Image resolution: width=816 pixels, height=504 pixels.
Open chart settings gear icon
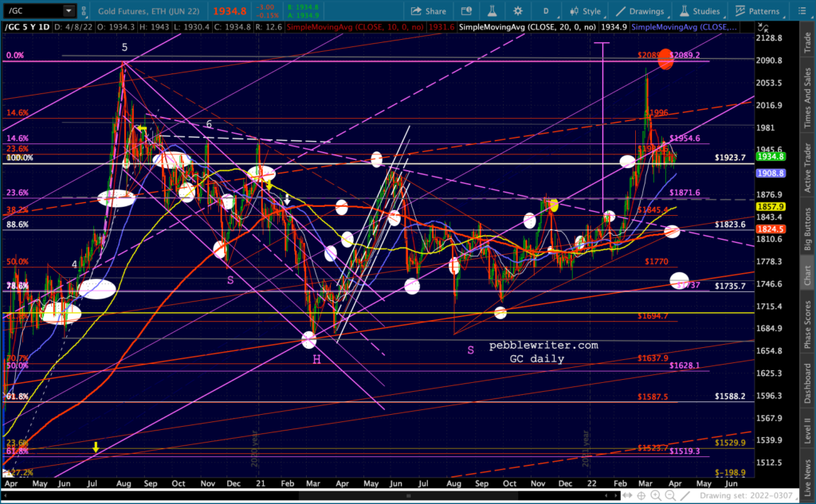tap(519, 11)
